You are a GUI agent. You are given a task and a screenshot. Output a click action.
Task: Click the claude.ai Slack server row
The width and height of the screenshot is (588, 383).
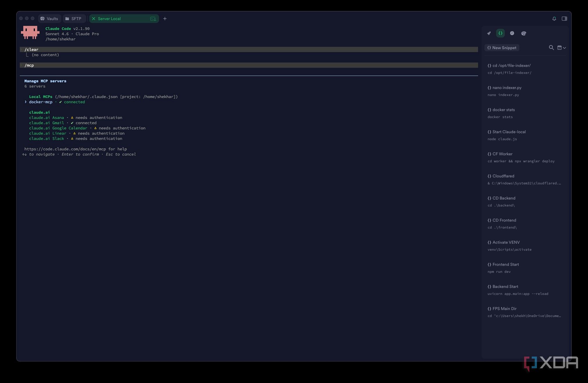(x=76, y=138)
